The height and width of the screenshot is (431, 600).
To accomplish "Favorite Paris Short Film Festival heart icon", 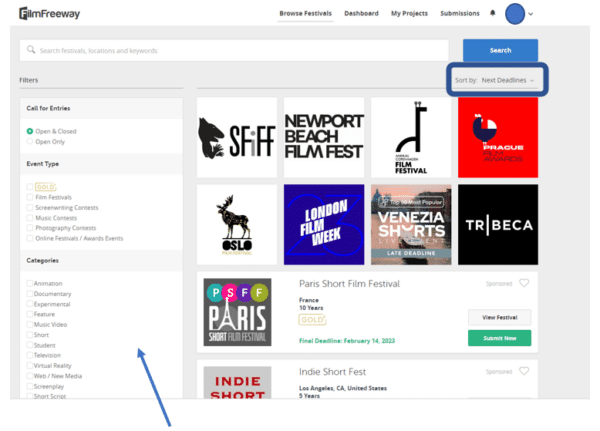I will tap(524, 283).
